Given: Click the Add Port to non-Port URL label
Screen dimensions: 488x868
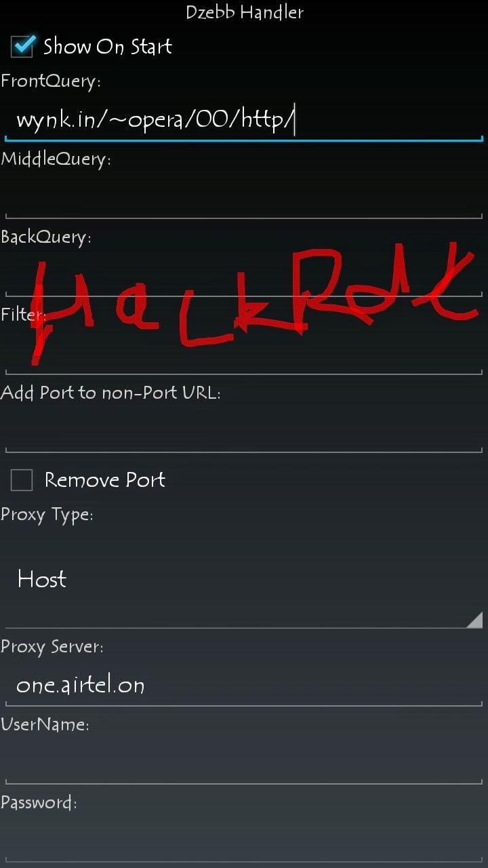Looking at the screenshot, I should [x=110, y=393].
